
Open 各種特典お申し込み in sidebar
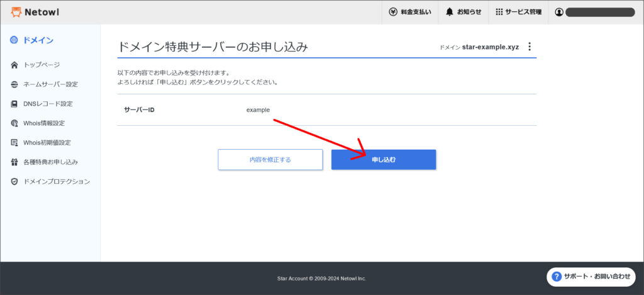pos(50,162)
